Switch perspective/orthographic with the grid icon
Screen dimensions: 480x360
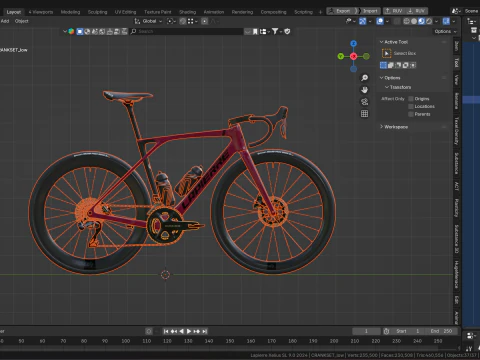pyautogui.click(x=365, y=114)
